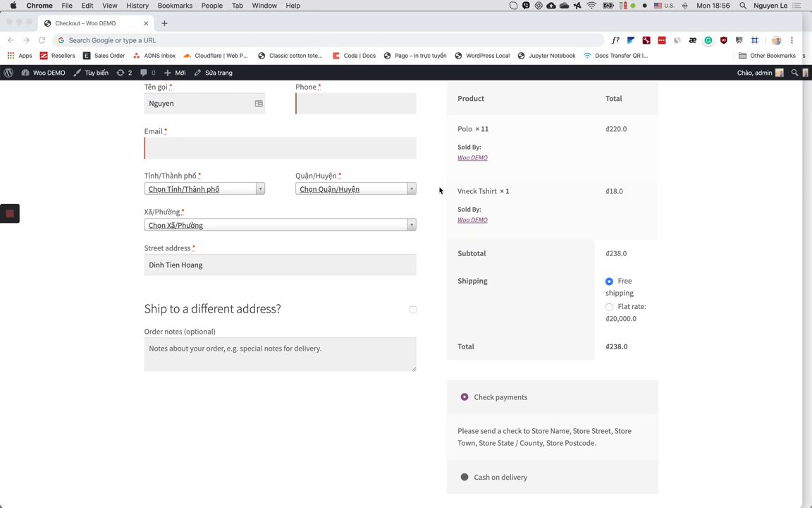Click the updates refresh icon showing 2
The image size is (812, 508).
tap(120, 73)
